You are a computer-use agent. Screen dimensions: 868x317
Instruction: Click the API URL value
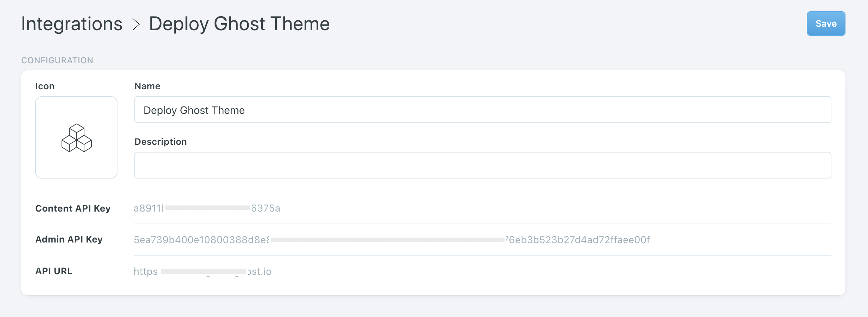click(x=202, y=272)
